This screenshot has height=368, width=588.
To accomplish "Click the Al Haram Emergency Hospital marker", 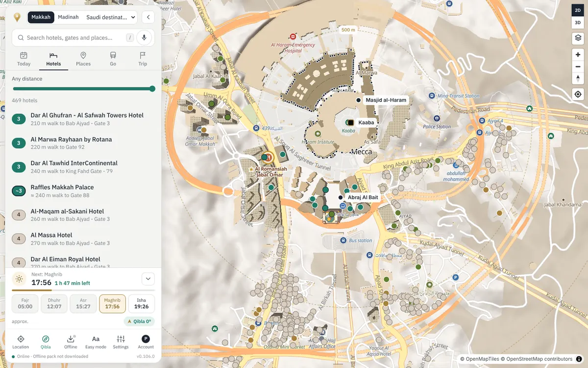I will (x=293, y=36).
